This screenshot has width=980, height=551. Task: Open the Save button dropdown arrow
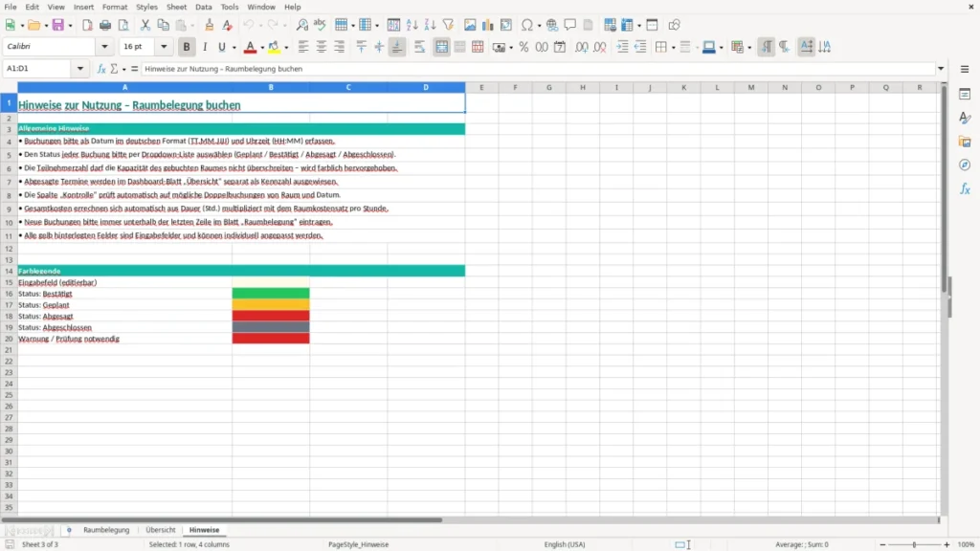coord(70,26)
